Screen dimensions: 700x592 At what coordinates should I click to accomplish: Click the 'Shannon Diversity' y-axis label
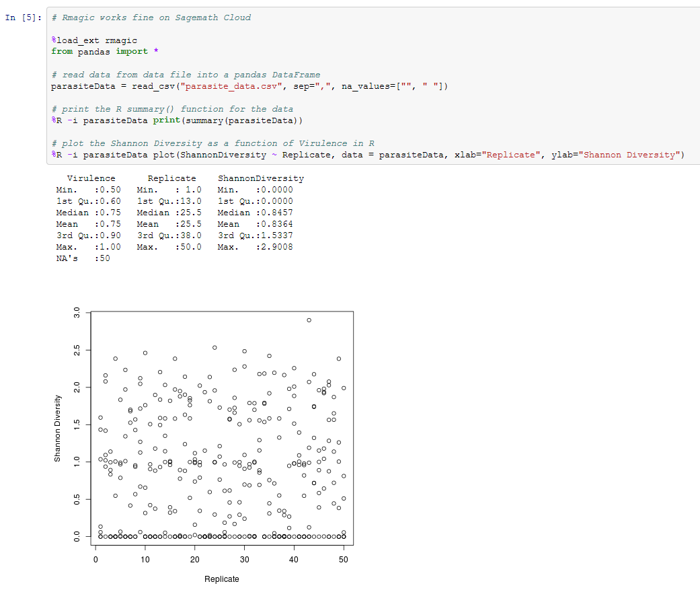pos(58,428)
